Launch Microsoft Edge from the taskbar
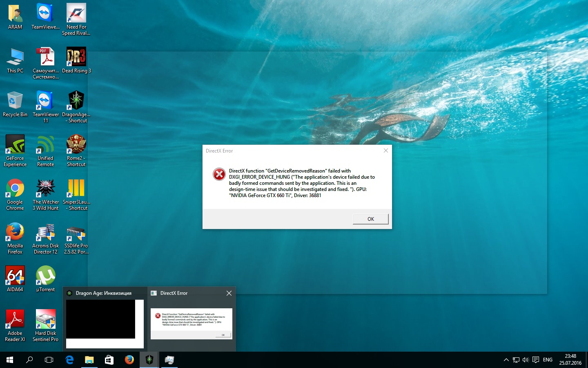 point(69,360)
